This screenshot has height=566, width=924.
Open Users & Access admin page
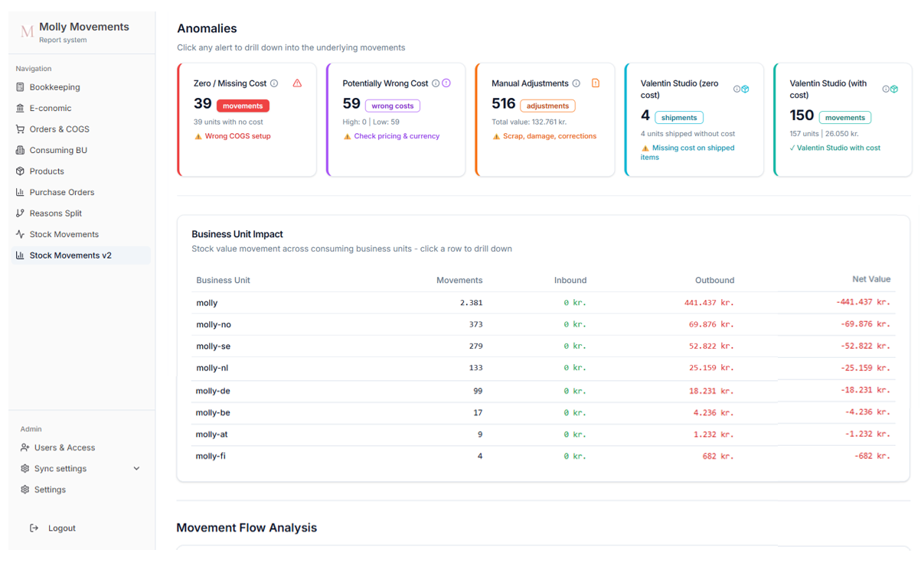pos(64,448)
